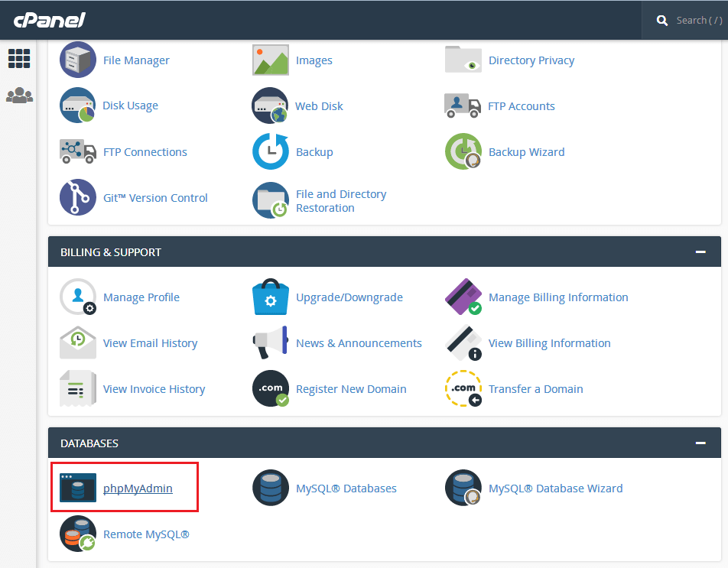Open the View Email History envelope icon

(x=78, y=342)
